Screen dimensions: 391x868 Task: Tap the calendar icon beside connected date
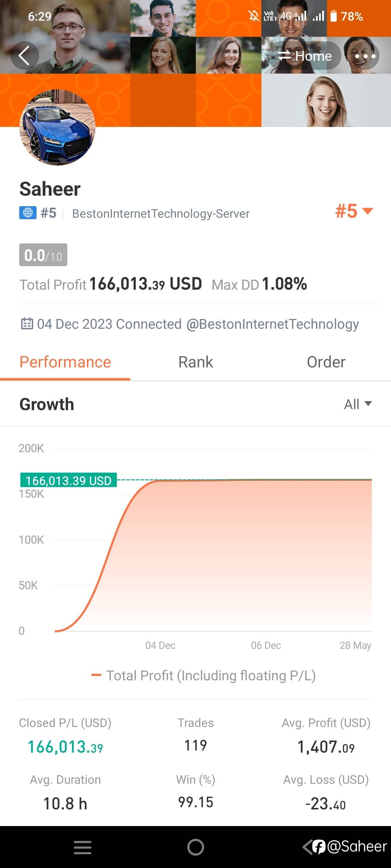click(x=27, y=324)
